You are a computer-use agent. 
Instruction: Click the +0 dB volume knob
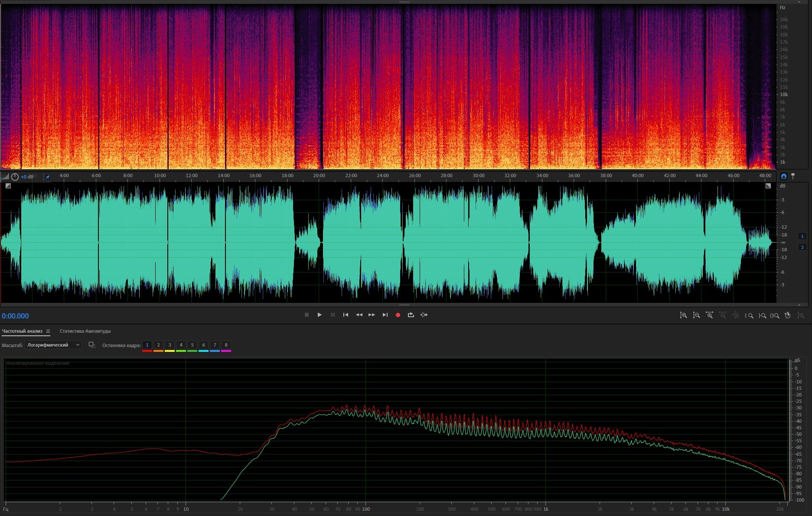click(15, 177)
